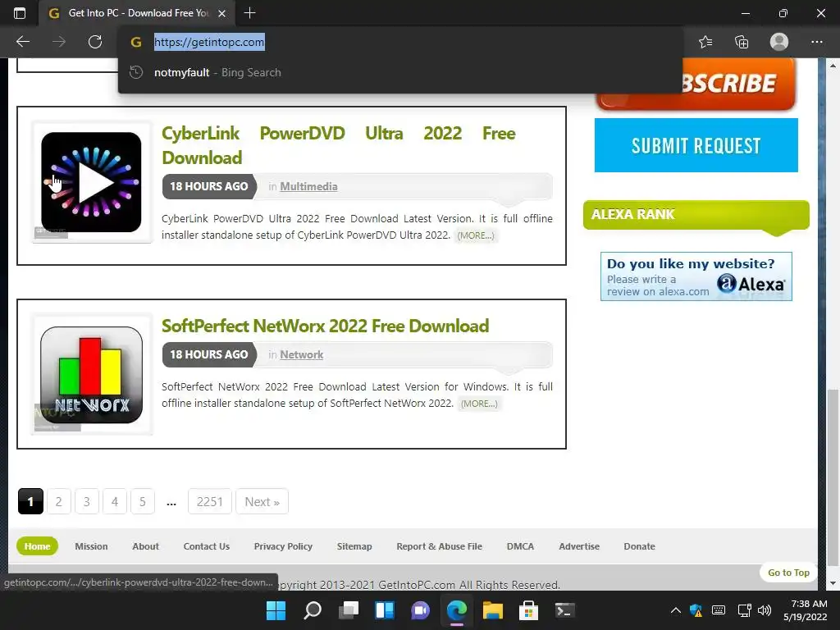Click (MORE...) under the SoftPerfect NetWorx description

479,404
